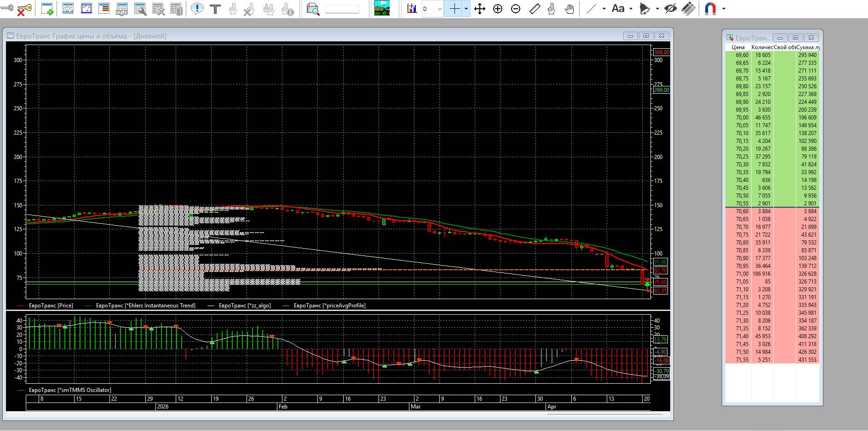Open the table icon with red and green rows
This screenshot has width=868, height=431.
click(104, 9)
